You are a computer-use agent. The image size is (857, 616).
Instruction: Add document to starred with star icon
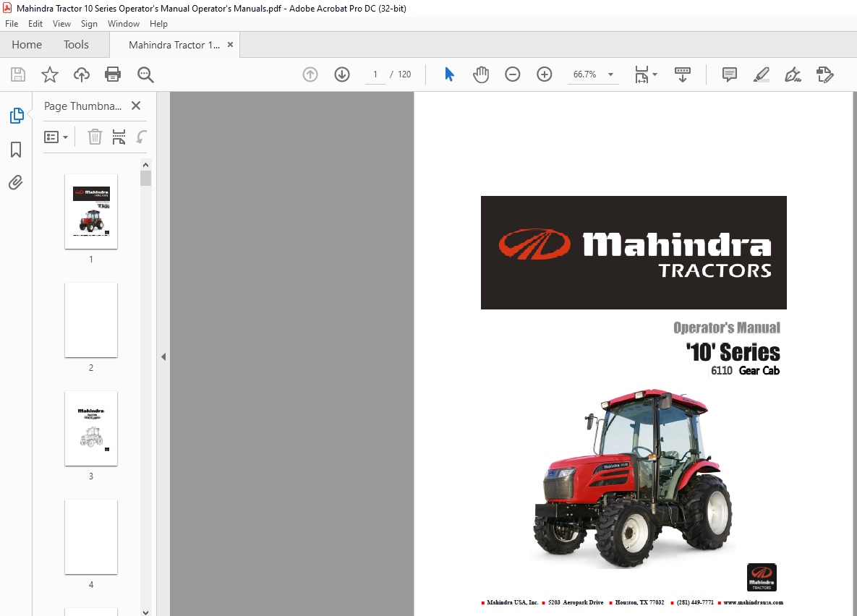pyautogui.click(x=50, y=74)
